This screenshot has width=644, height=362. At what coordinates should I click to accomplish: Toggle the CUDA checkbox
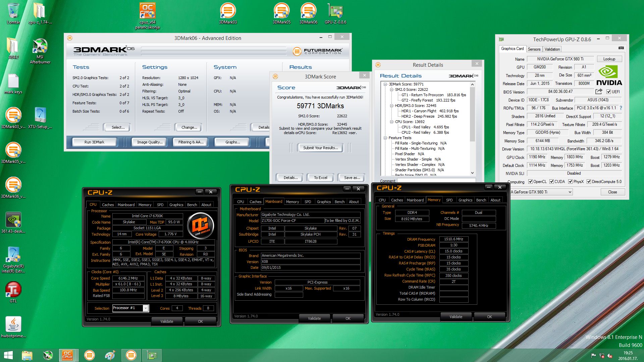pos(551,182)
